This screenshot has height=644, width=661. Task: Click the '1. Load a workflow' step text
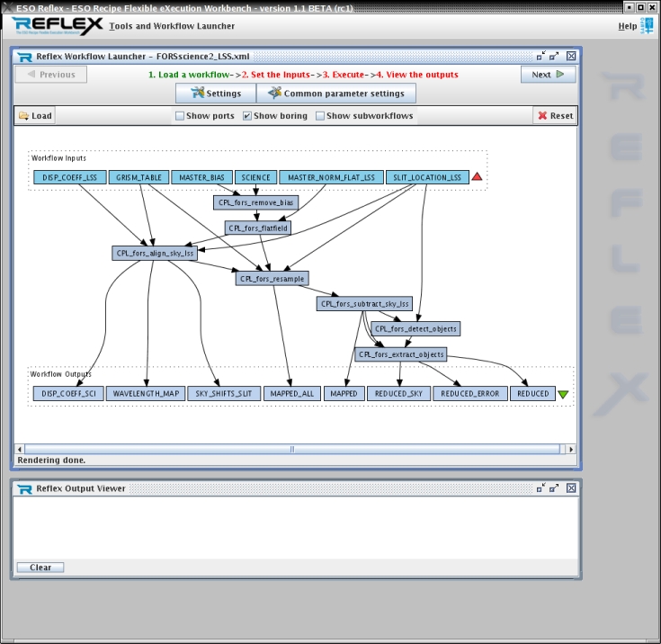pyautogui.click(x=189, y=75)
